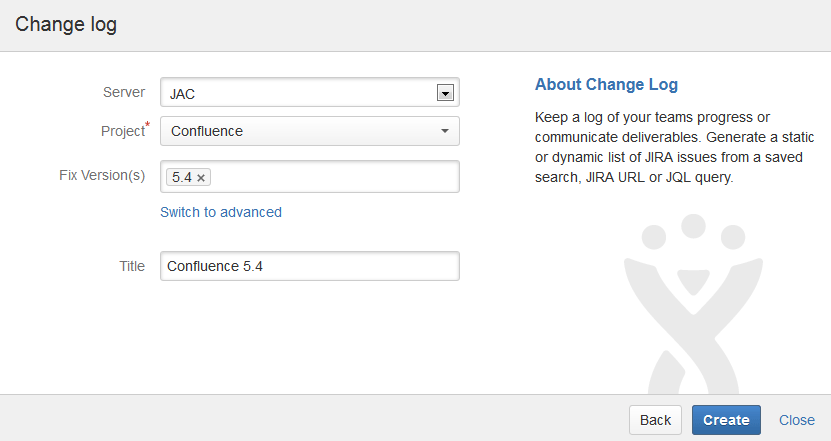Click the About Change Log heading
This screenshot has width=831, height=441.
pos(606,85)
